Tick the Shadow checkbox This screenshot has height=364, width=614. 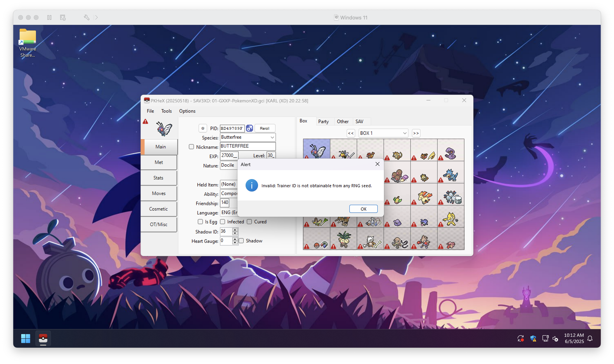[241, 241]
